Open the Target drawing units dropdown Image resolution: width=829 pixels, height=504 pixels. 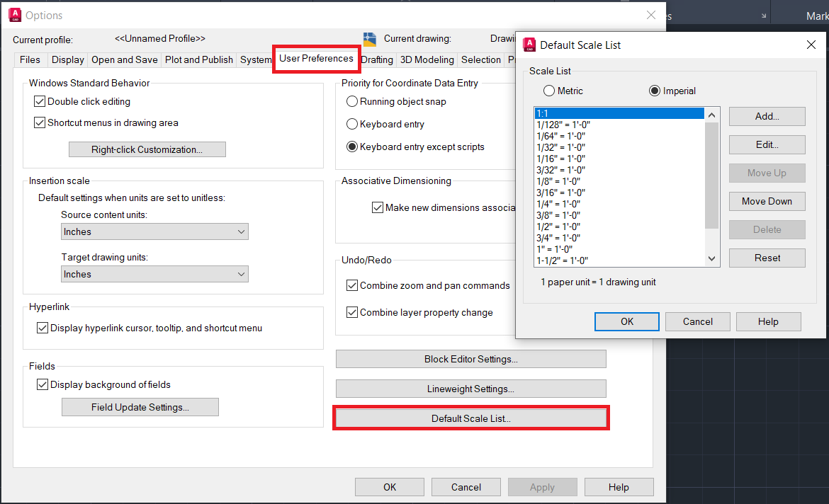point(154,274)
